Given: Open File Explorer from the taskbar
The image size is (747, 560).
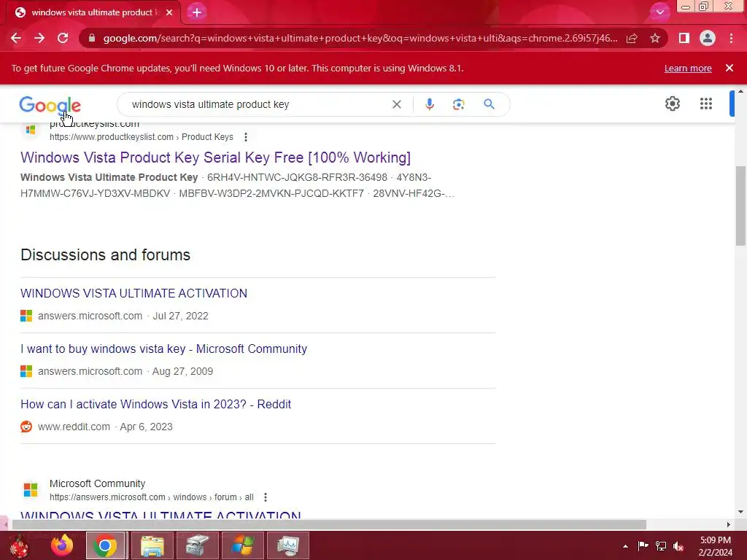Looking at the screenshot, I should tap(152, 545).
